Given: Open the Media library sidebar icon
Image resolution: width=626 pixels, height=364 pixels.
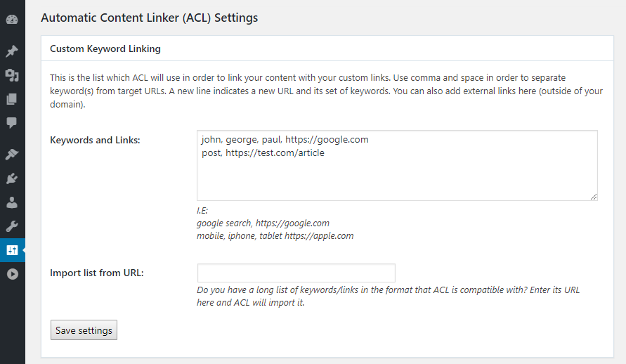Looking at the screenshot, I should tap(12, 75).
